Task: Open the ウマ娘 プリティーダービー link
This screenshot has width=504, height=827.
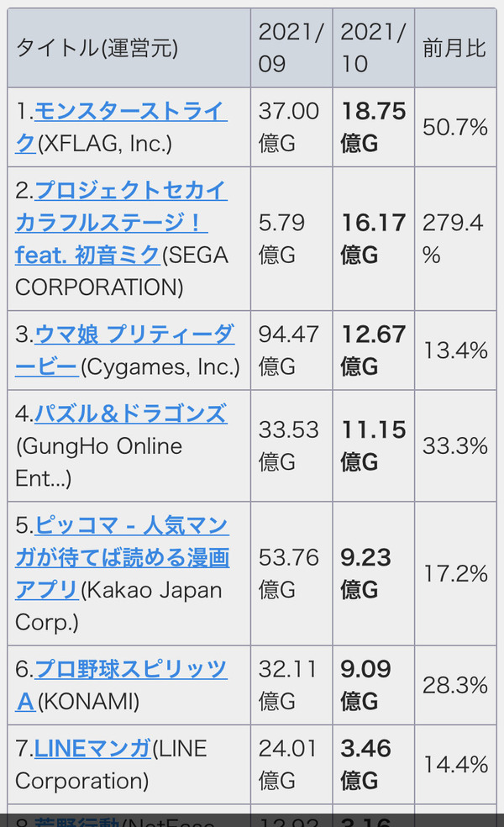Action: click(125, 350)
